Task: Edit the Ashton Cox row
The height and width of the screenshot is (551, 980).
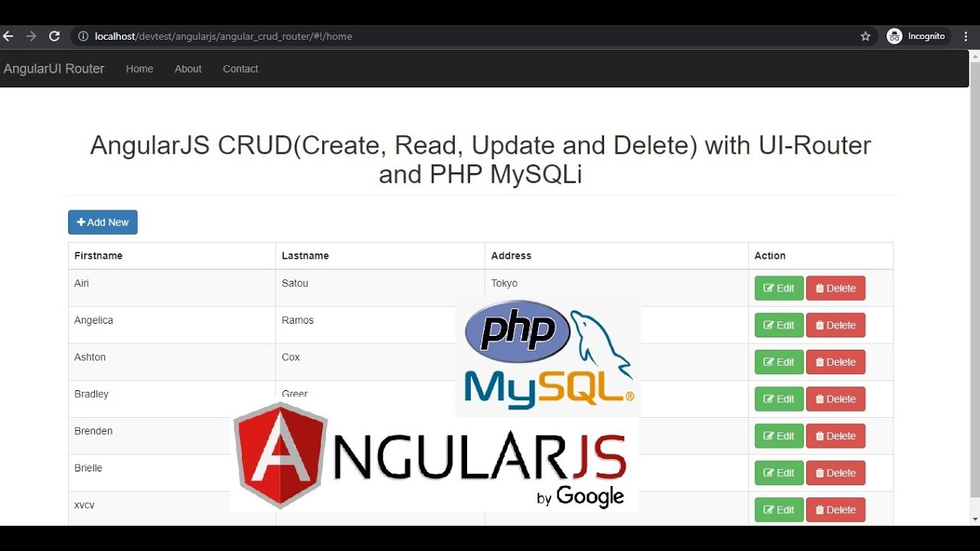Action: [779, 362]
